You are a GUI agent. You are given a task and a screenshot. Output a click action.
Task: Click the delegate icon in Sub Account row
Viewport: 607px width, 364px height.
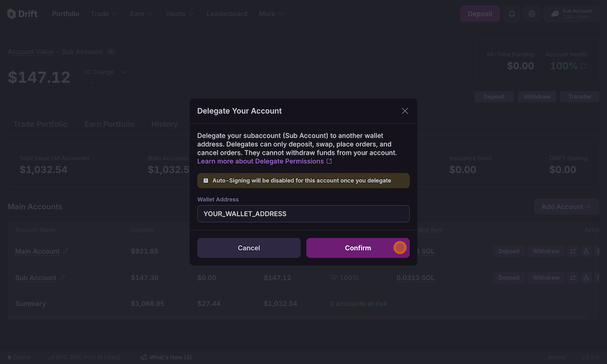[x=586, y=278]
